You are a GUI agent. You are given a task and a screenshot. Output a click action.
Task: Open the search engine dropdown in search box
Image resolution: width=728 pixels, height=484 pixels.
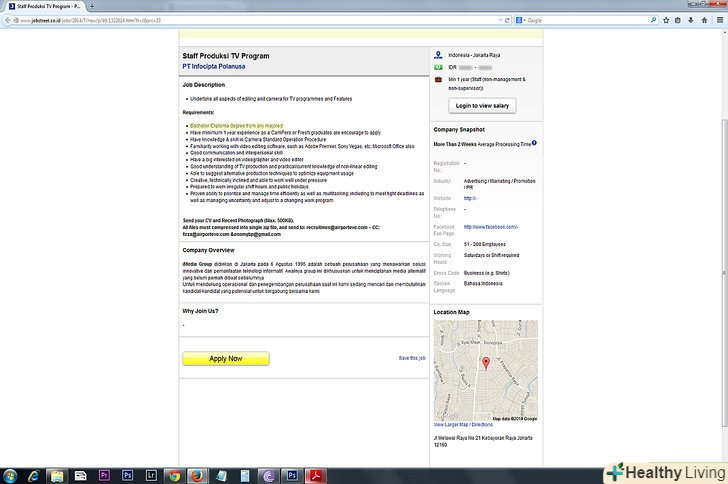coord(520,19)
